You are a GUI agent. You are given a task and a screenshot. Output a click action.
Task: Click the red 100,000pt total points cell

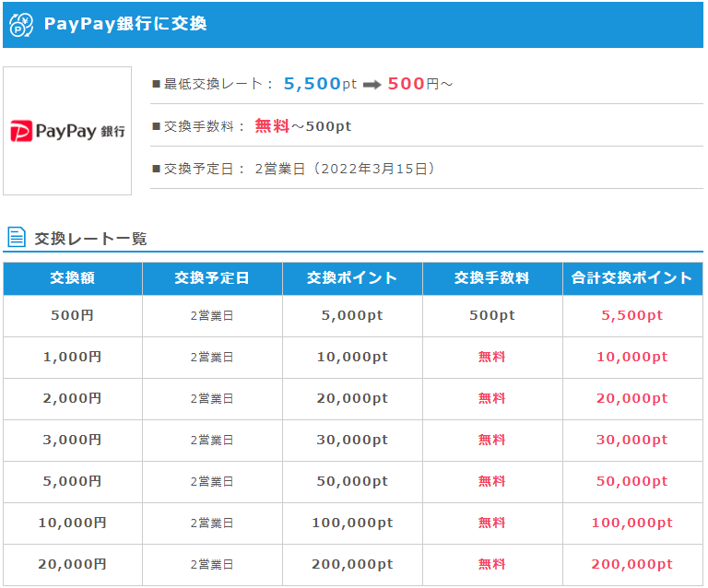coord(632,523)
